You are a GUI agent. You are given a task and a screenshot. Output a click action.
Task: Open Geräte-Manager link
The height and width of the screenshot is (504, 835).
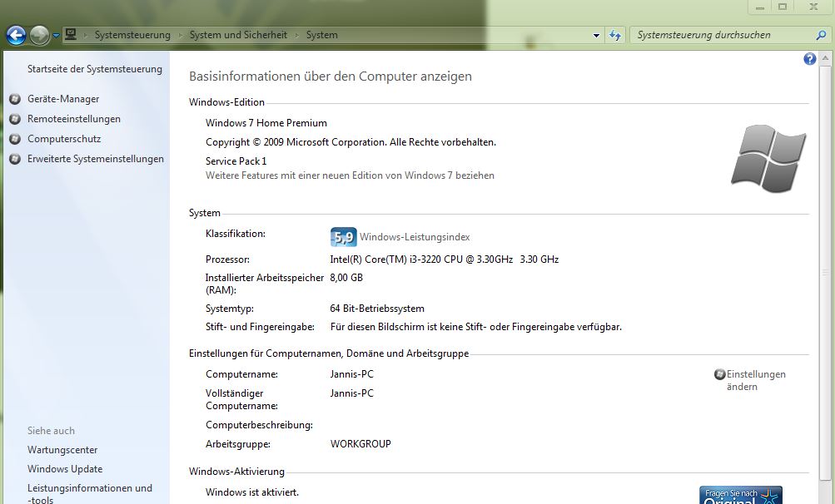(x=63, y=99)
